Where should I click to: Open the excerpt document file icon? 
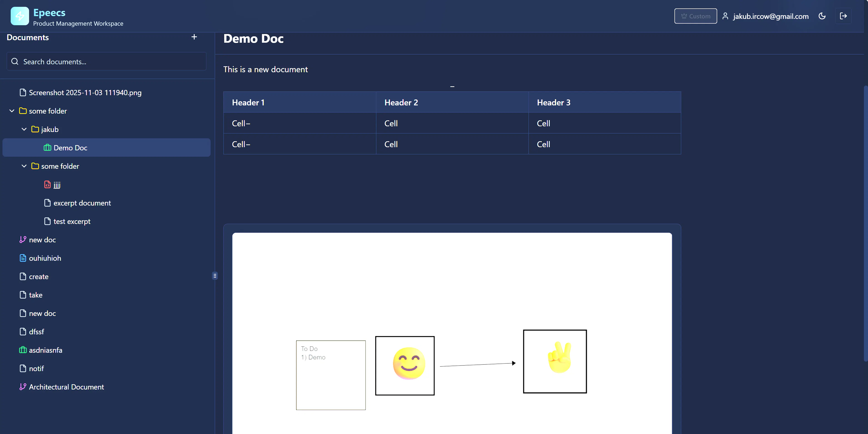click(47, 203)
